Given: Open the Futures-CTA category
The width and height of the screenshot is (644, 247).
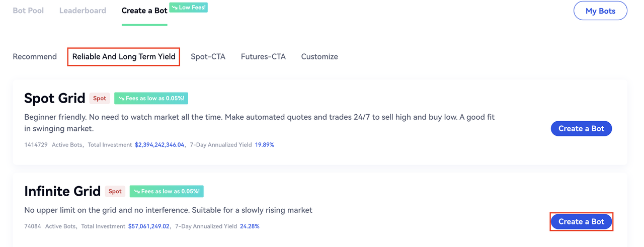Looking at the screenshot, I should 263,57.
